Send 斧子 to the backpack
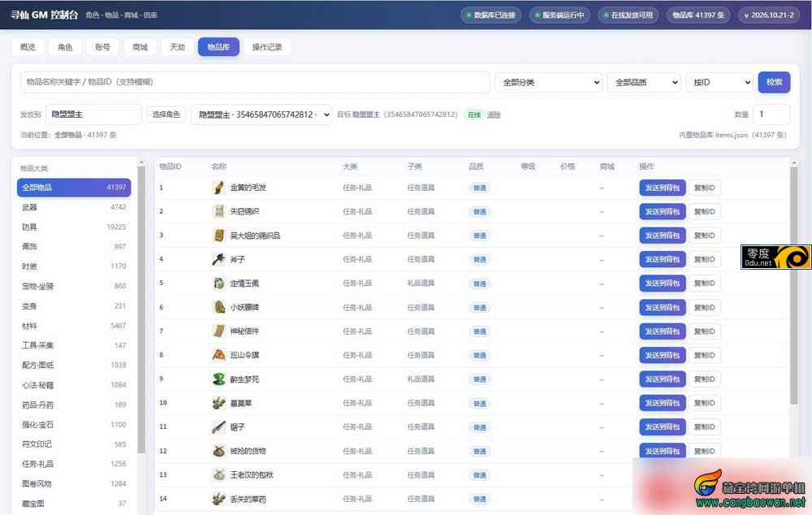This screenshot has width=812, height=515. click(663, 259)
